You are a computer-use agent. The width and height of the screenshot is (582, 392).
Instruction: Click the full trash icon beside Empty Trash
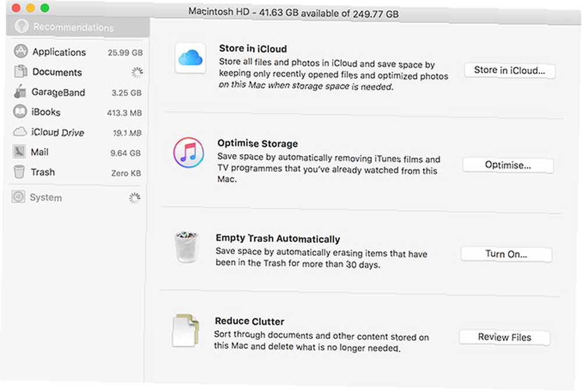pyautogui.click(x=186, y=247)
